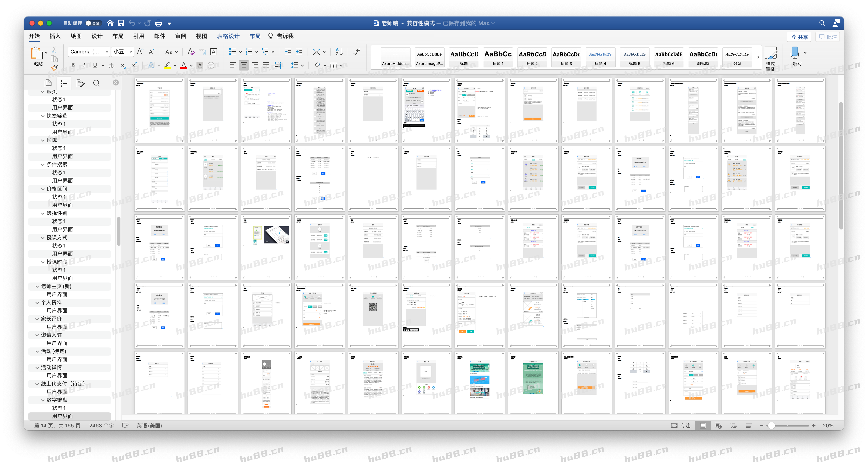Increase paragraph indent
Viewport: 868px width, 462px height.
tap(299, 51)
